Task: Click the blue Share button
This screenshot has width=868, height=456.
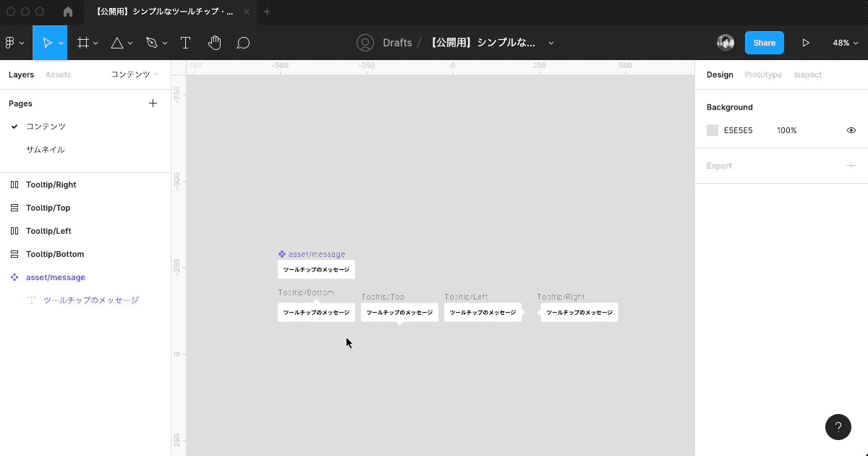Action: (764, 43)
